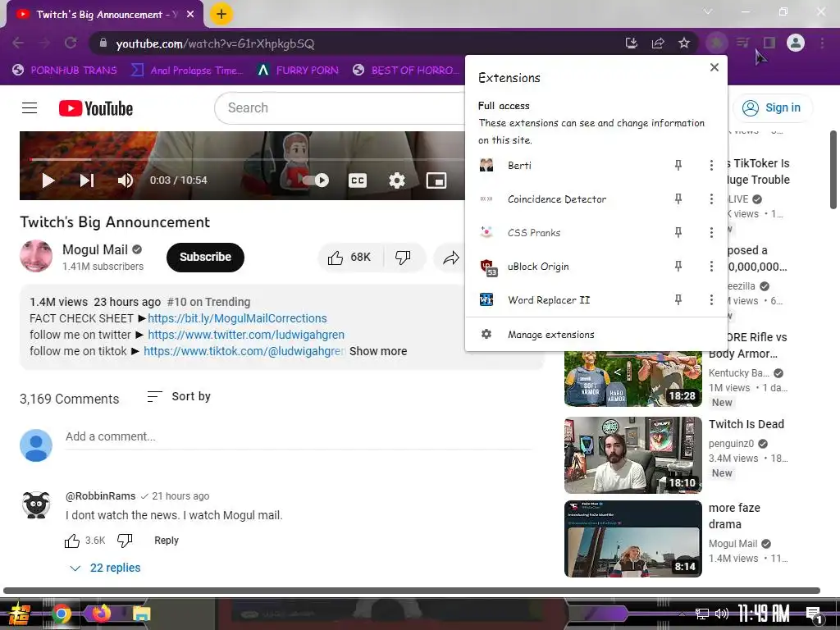This screenshot has height=630, width=840.
Task: Open the MogulMailCorrections fact check link
Action: [237, 318]
